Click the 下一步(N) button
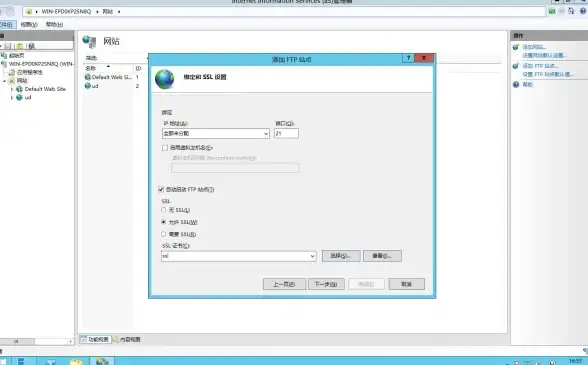The height and width of the screenshot is (365, 588). coord(326,284)
